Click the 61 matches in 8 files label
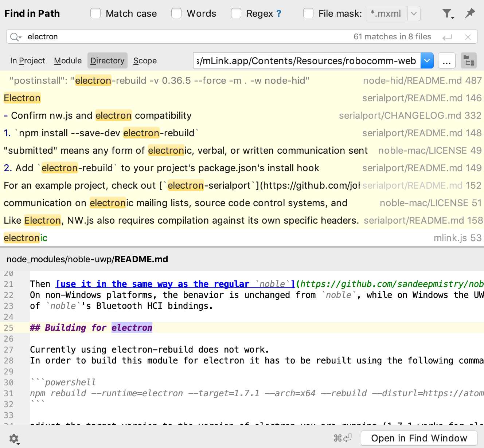Viewport: 484px width, 448px height. point(392,37)
